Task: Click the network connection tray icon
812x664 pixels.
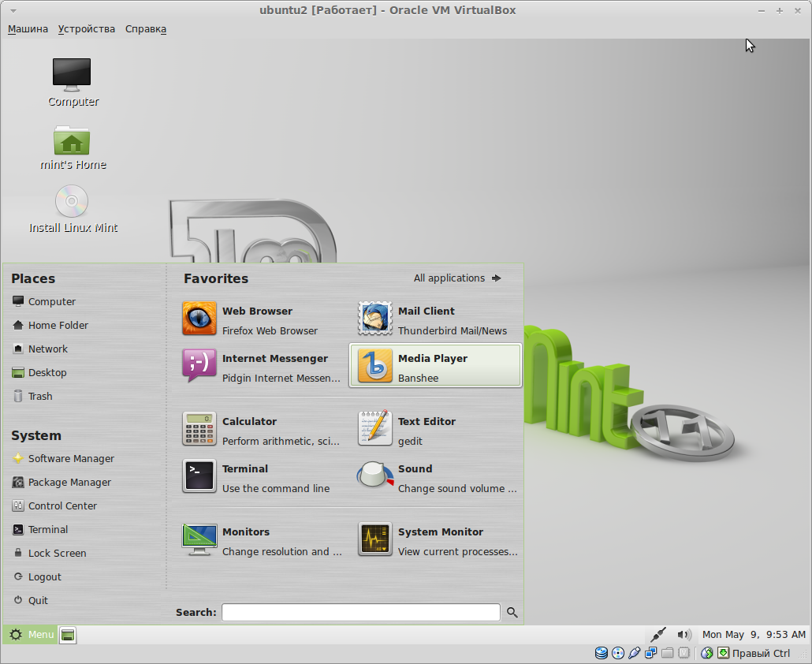Action: click(658, 635)
